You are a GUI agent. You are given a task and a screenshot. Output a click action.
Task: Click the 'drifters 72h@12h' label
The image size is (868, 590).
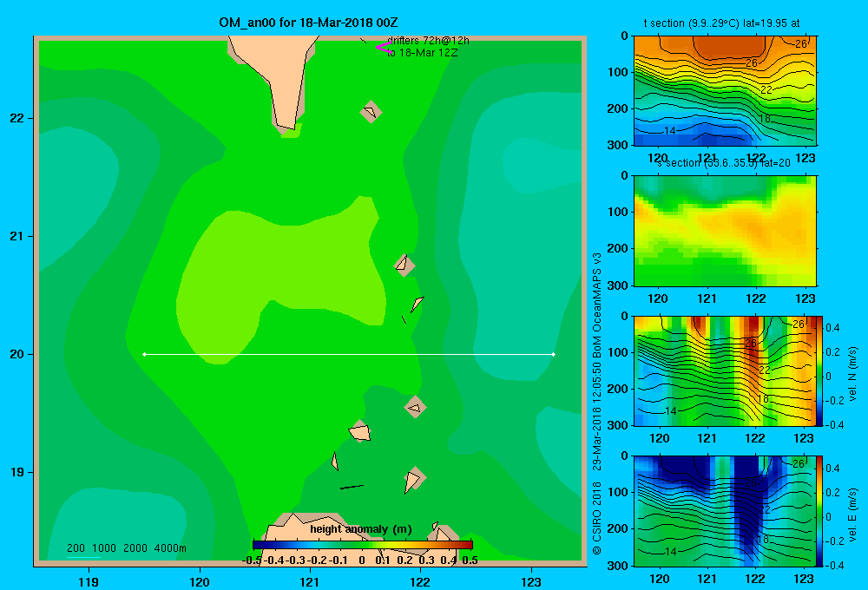tap(428, 41)
